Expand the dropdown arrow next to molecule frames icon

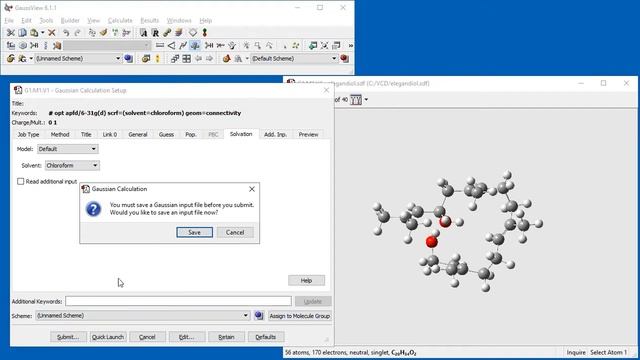coord(366,100)
